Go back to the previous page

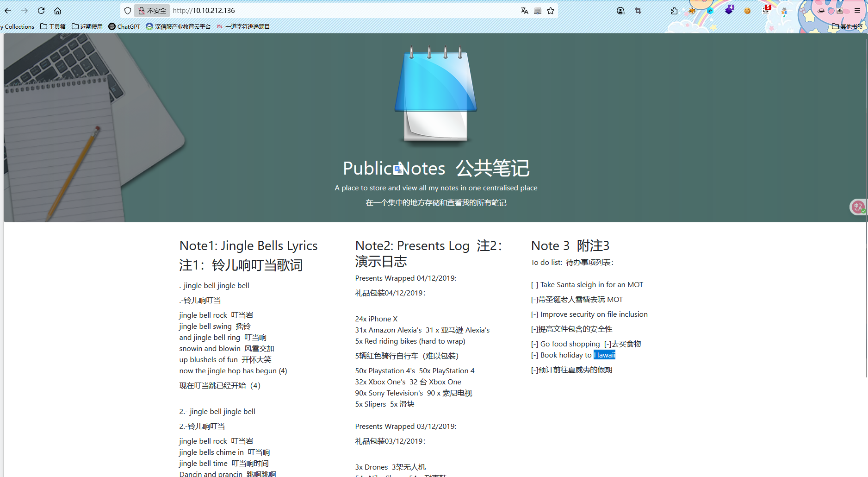tap(8, 11)
